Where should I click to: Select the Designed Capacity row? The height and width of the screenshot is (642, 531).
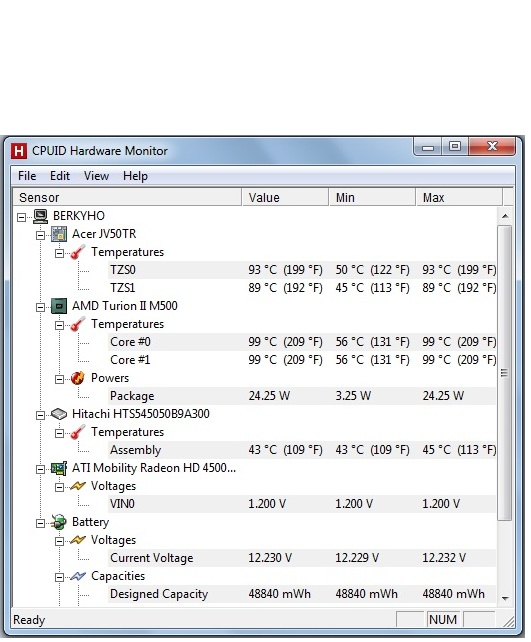[302, 594]
